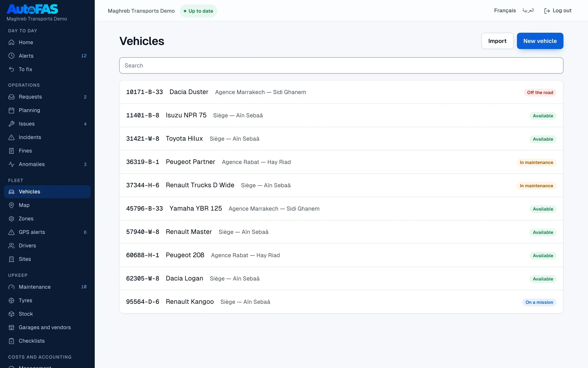Click the Checklists clipboard icon
588x368 pixels.
(11, 341)
